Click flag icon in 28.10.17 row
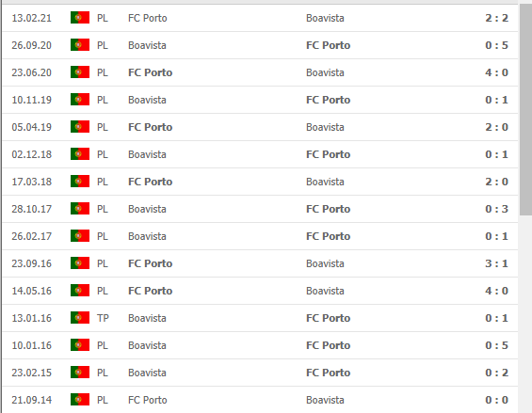Viewport: 532px width, 413px height. coord(80,209)
